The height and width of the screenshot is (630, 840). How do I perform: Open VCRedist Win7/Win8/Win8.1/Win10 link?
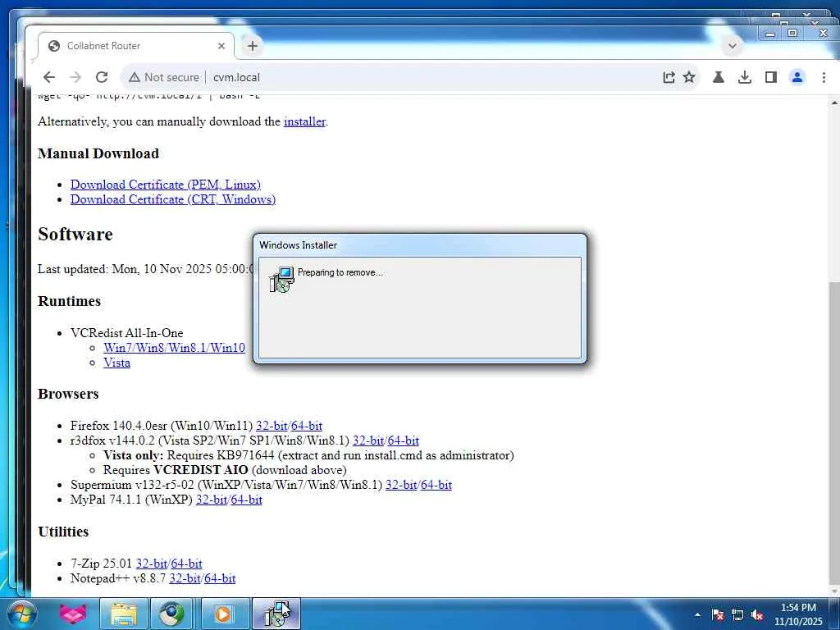coord(174,348)
